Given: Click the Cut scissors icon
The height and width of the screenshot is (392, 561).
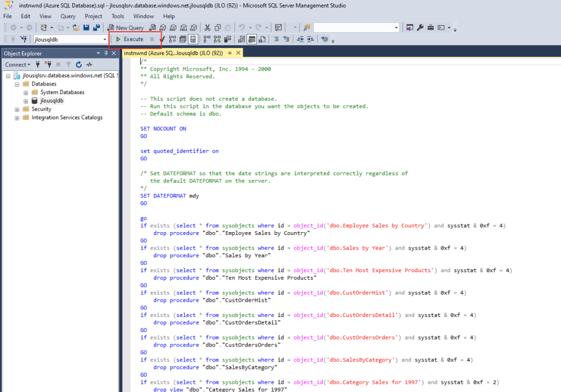Looking at the screenshot, I should pyautogui.click(x=208, y=27).
